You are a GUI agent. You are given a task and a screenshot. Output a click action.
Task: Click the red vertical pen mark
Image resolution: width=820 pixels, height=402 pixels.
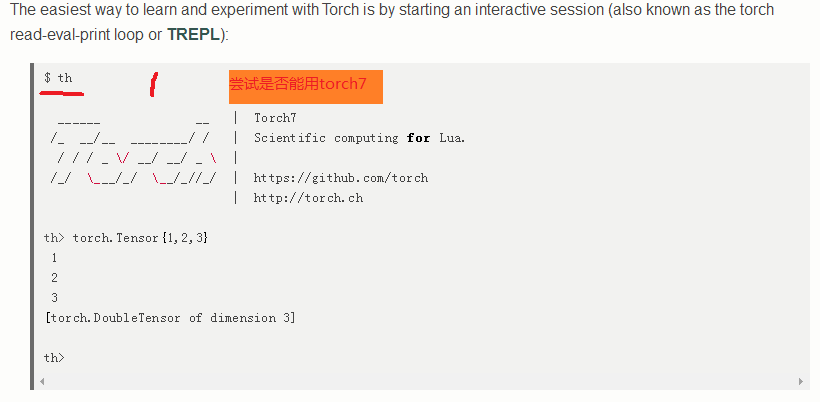(152, 85)
